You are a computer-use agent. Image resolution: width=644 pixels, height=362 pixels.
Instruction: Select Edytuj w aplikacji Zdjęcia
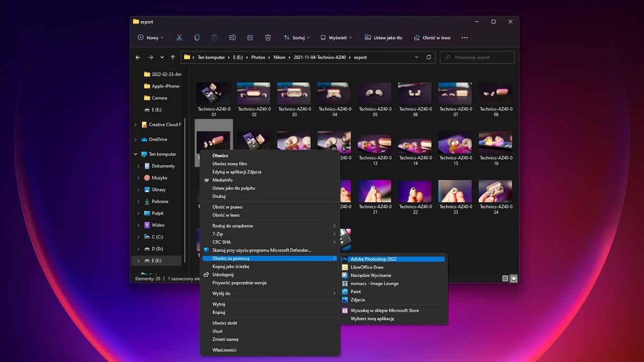click(x=270, y=172)
